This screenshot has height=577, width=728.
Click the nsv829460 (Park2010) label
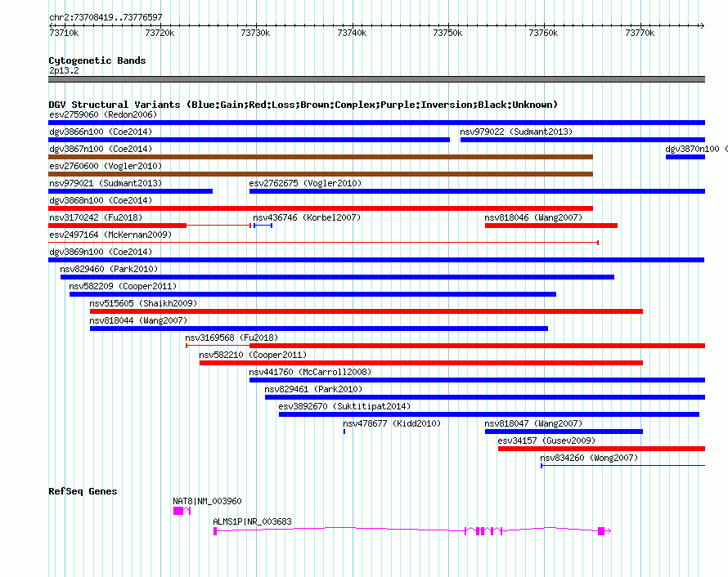click(x=109, y=269)
